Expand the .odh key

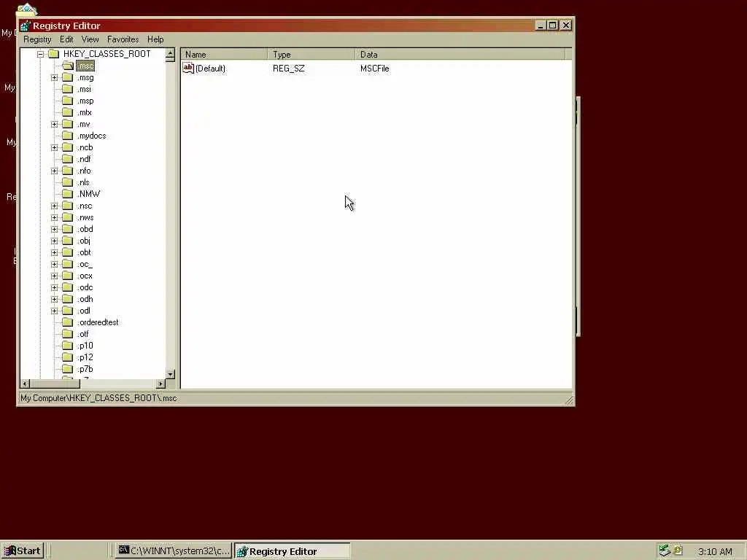click(54, 300)
